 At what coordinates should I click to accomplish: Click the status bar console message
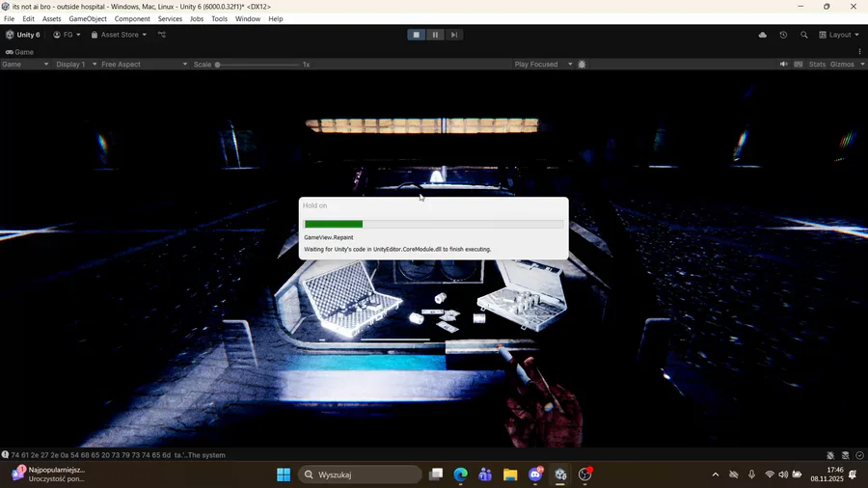(118, 455)
